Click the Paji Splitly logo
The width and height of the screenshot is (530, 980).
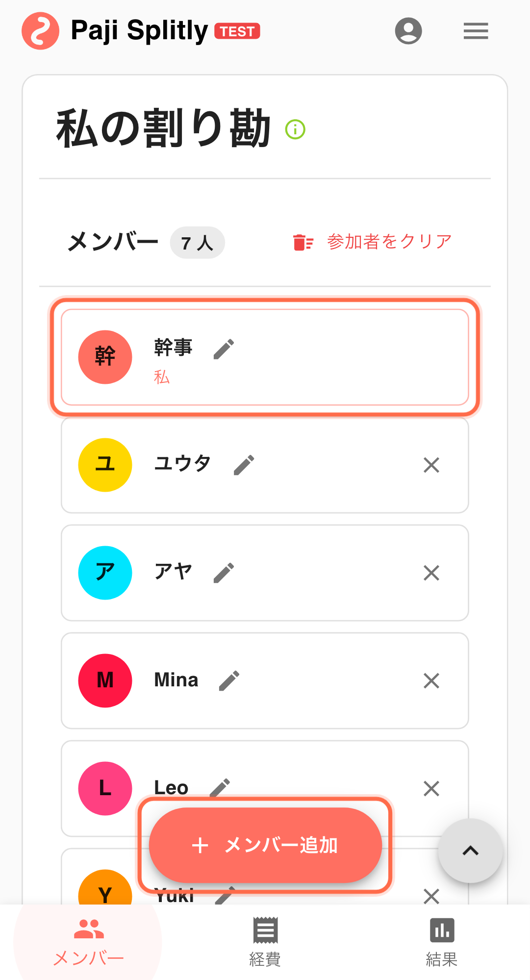(41, 31)
